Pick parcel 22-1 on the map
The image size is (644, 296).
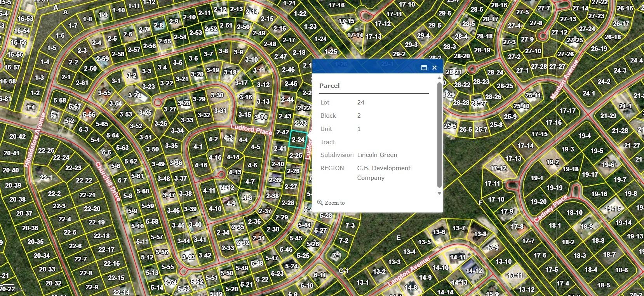pyautogui.click(x=46, y=178)
